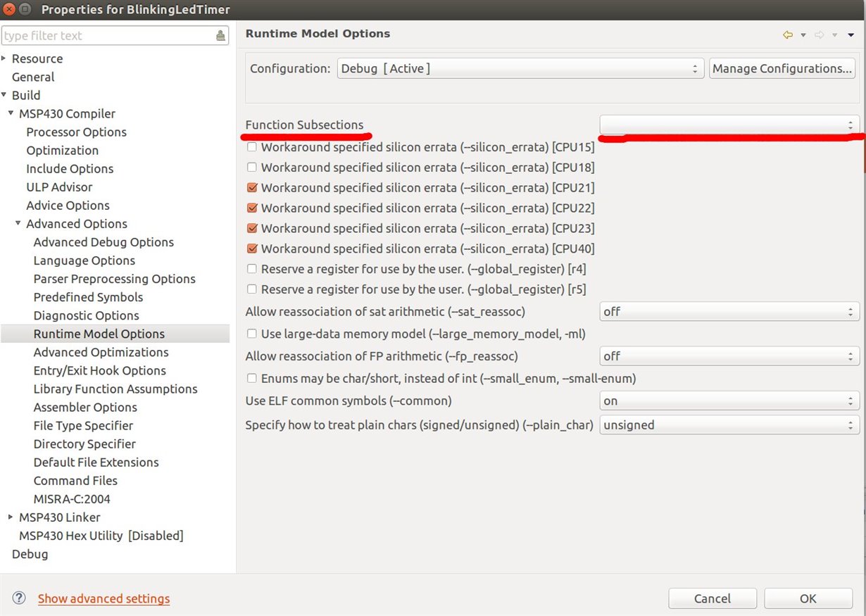
Task: Select Entry/Exit Hook Options page
Action: 100,370
